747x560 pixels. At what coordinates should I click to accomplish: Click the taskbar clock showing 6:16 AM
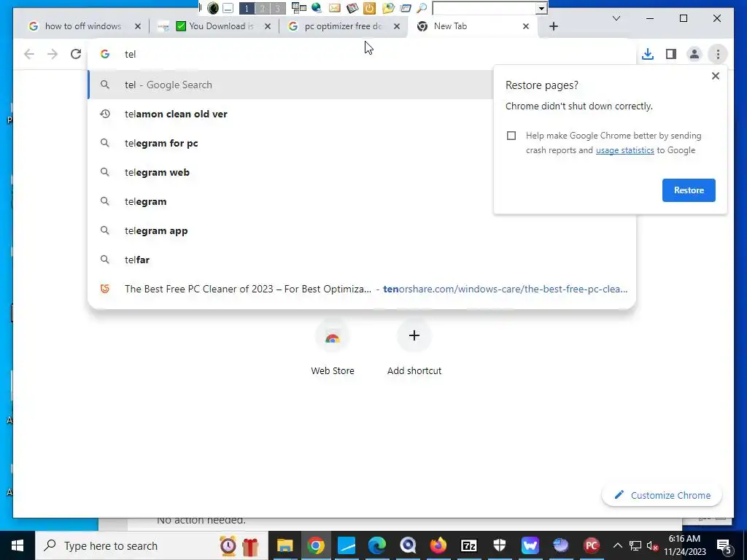click(684, 545)
